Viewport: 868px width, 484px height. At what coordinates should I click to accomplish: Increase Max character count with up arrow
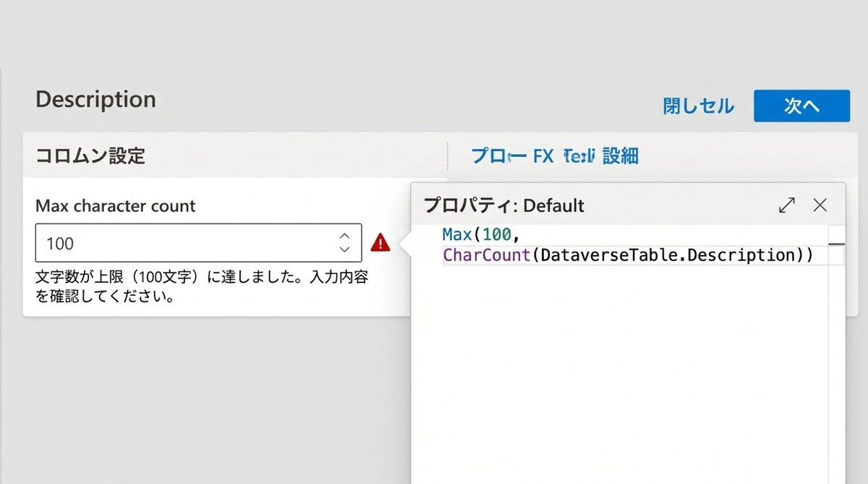pyautogui.click(x=344, y=237)
